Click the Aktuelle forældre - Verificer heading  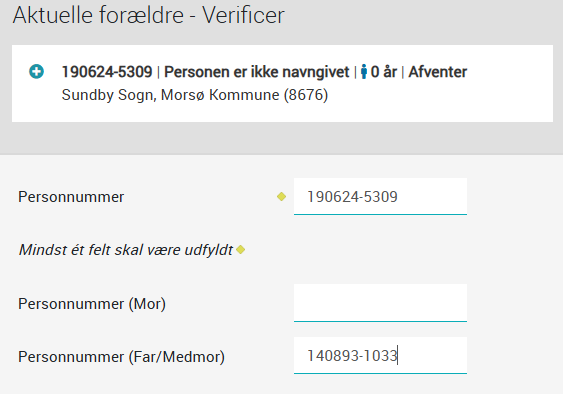(x=149, y=15)
